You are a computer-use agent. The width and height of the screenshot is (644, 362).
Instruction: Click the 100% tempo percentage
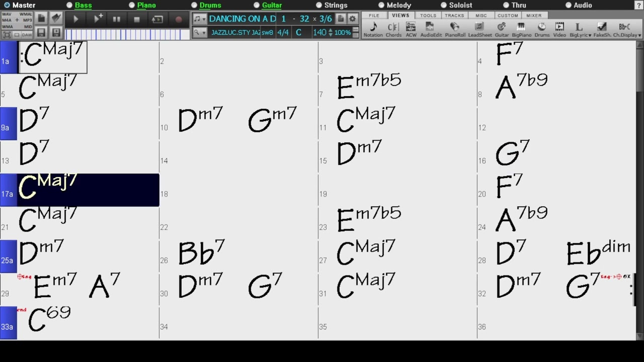[343, 33]
